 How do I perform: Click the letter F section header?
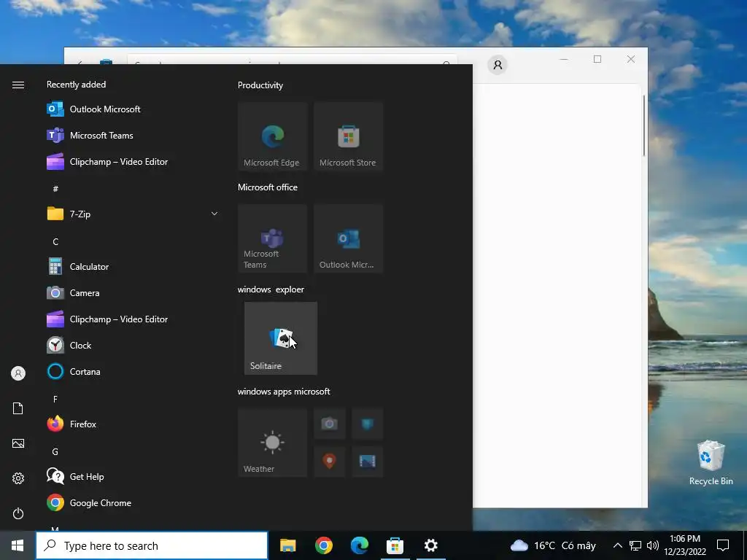[55, 399]
